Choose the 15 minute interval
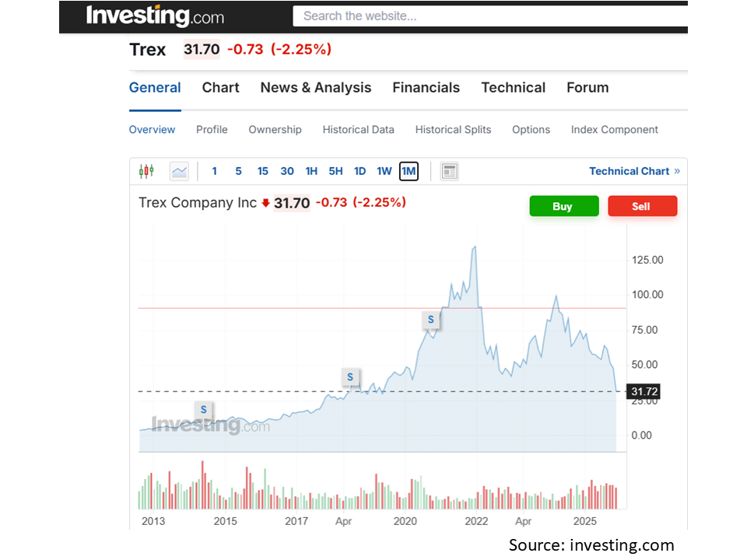The image size is (747, 560). [262, 171]
